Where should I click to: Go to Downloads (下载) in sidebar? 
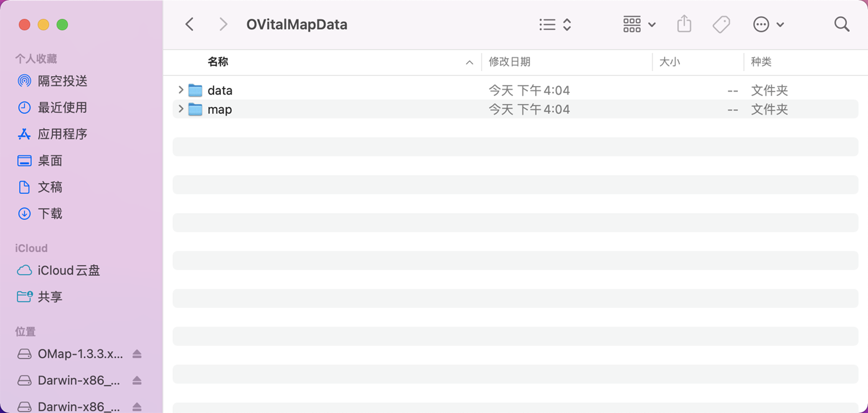[50, 214]
